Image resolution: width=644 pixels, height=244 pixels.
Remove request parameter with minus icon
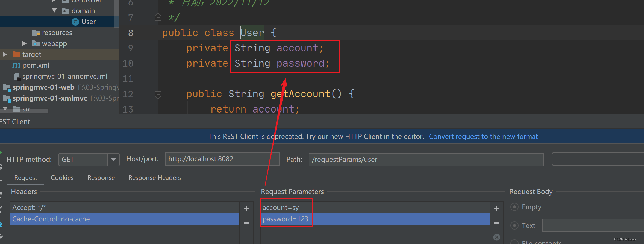(497, 223)
